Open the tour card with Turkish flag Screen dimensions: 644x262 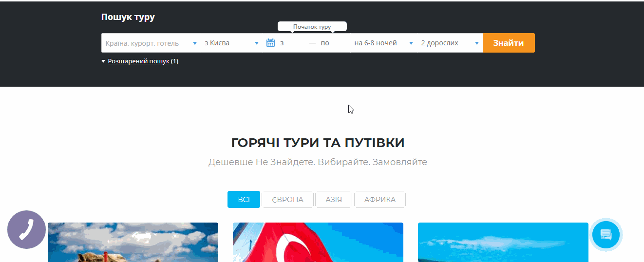click(x=318, y=243)
